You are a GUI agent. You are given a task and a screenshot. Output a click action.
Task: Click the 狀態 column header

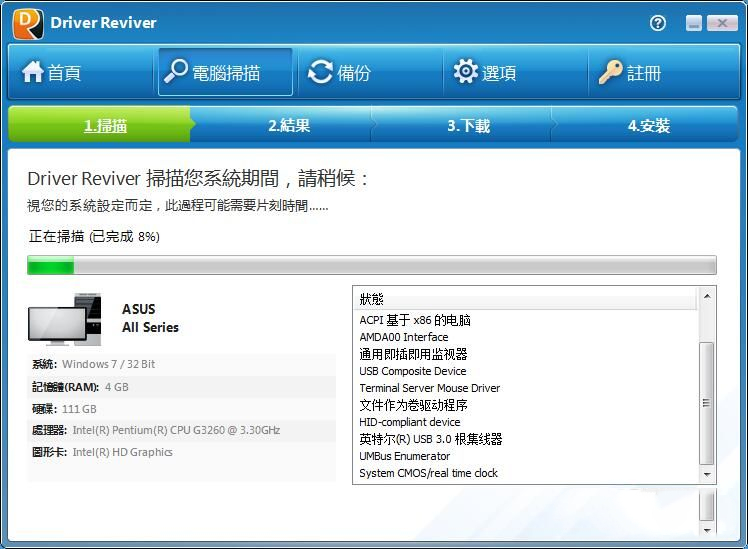click(526, 299)
